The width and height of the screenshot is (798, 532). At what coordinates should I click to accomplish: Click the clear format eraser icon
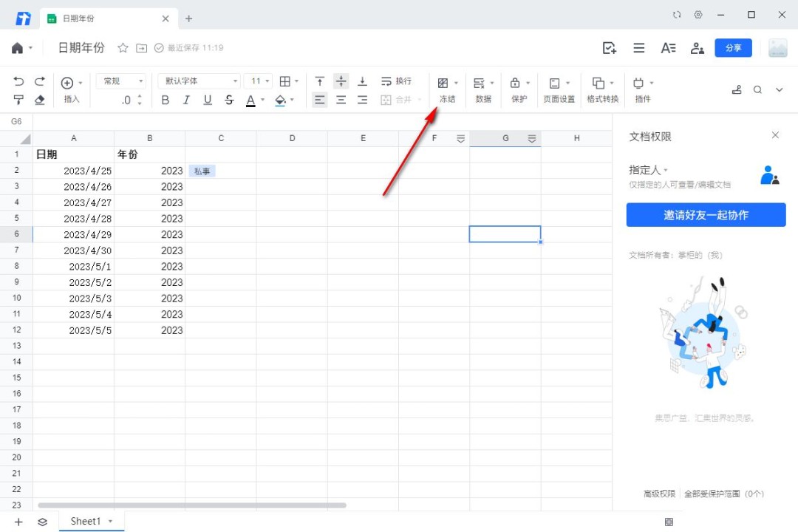[x=40, y=100]
